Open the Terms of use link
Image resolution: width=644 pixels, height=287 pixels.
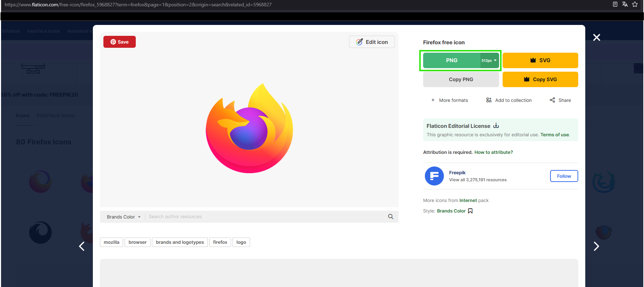coord(555,135)
